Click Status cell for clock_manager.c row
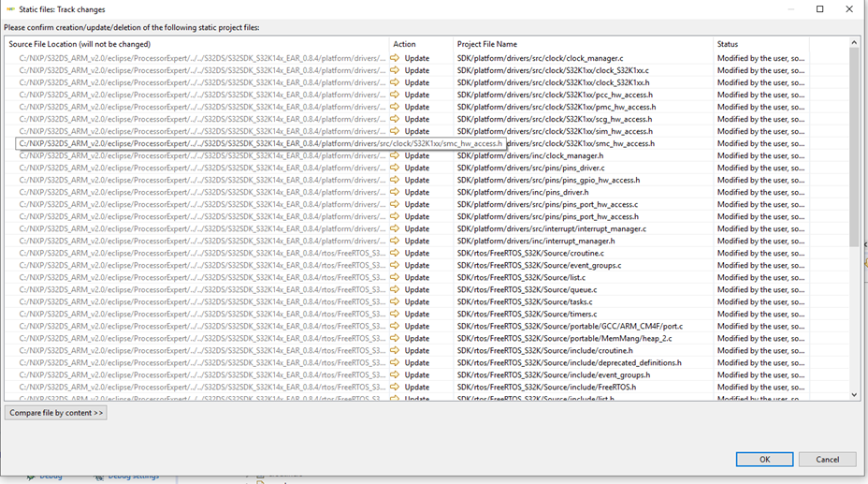The width and height of the screenshot is (868, 484). point(760,58)
